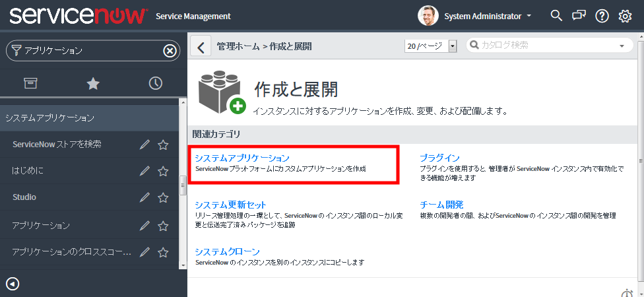Click the System Administrator avatar photo

tap(428, 16)
